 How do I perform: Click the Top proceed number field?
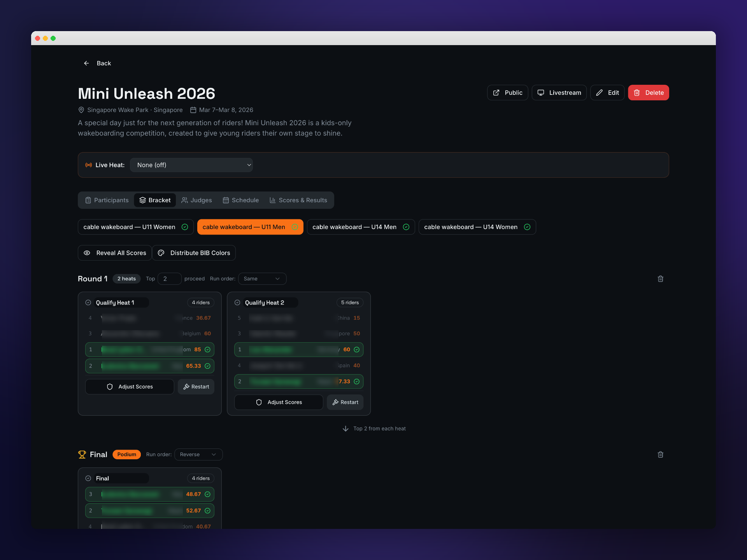[169, 279]
